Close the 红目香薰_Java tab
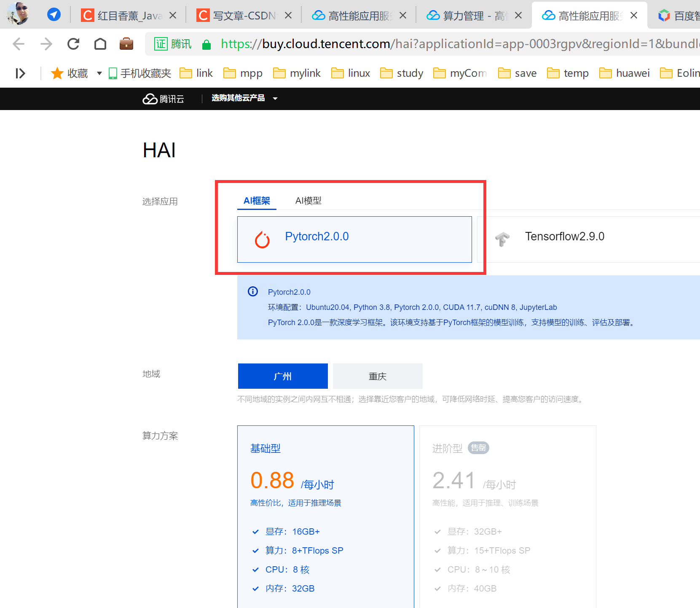This screenshot has width=700, height=608. pyautogui.click(x=173, y=16)
